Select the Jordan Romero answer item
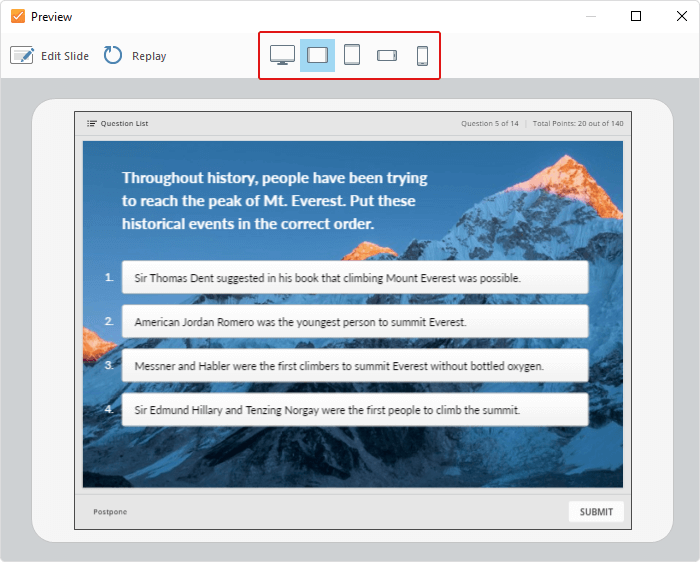700x562 pixels. click(355, 321)
